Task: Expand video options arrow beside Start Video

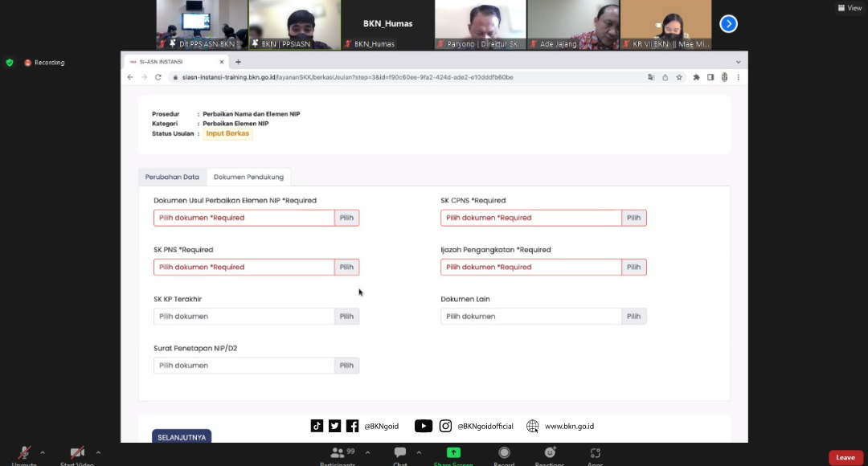Action: 98,452
